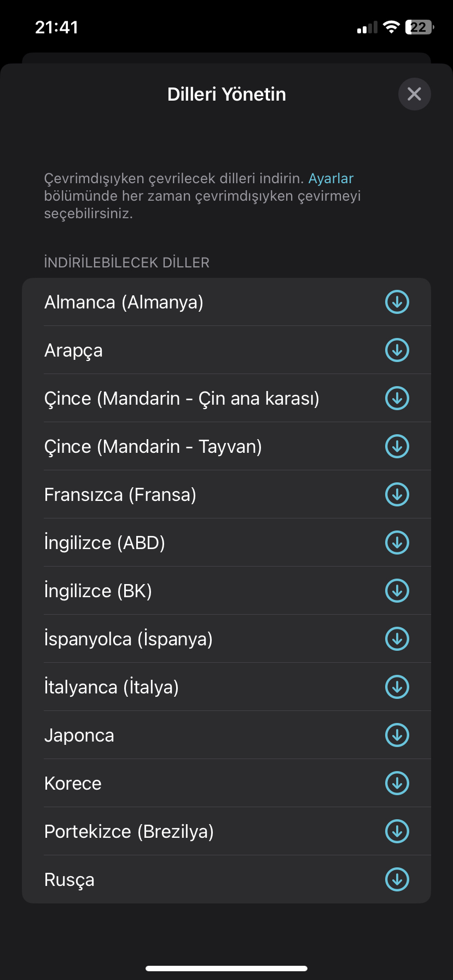Screen dimensions: 453x980
Task: Download Japonca language pack
Action: tap(397, 735)
